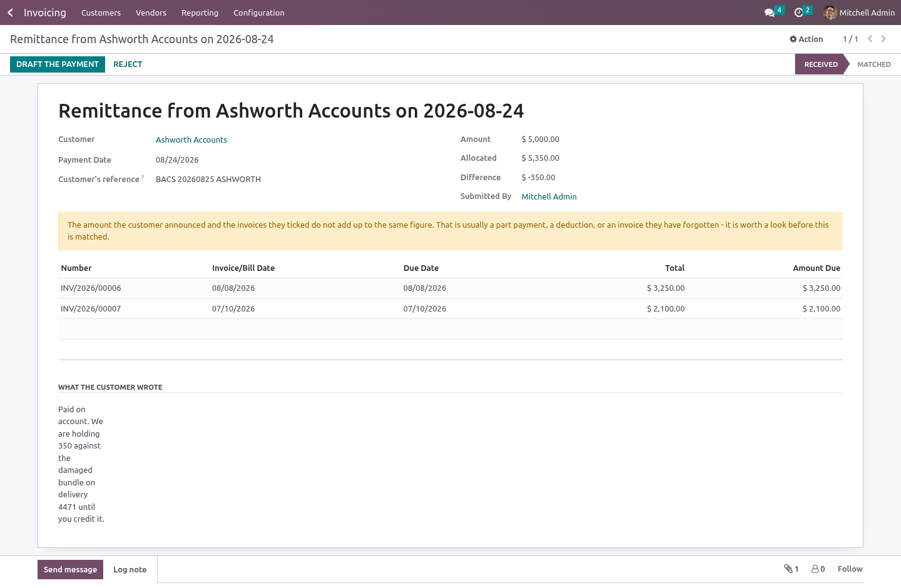The width and height of the screenshot is (901, 588).
Task: Click Send message button
Action: click(70, 569)
